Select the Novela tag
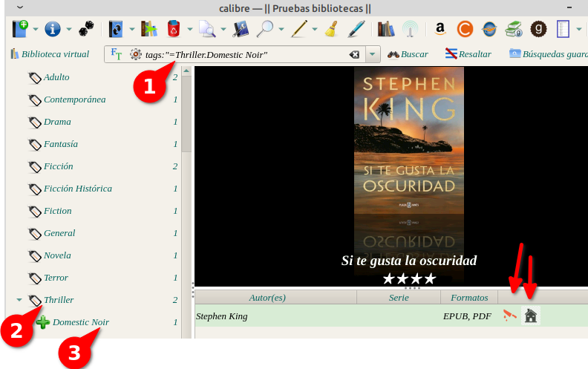Viewport: 588px width, 369px height. [x=57, y=255]
